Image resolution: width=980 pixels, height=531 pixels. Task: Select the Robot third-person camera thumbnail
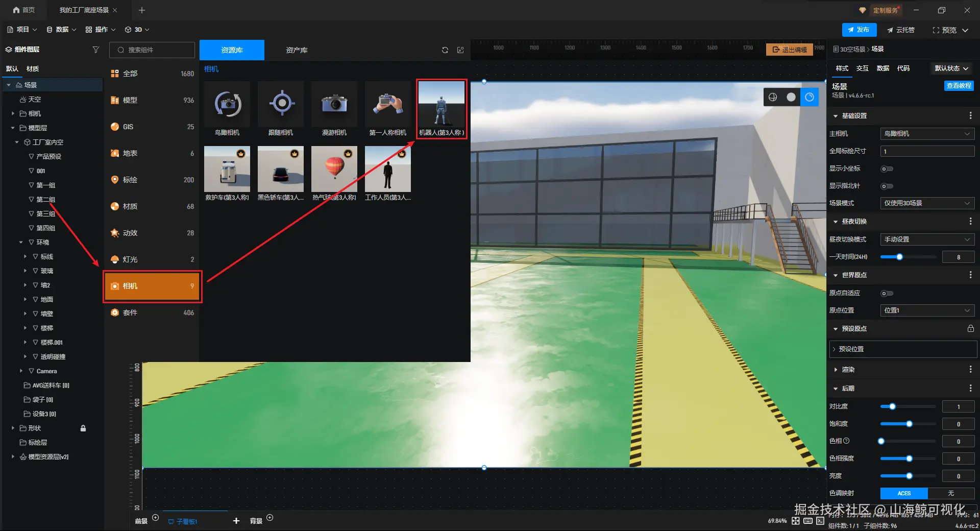442,104
